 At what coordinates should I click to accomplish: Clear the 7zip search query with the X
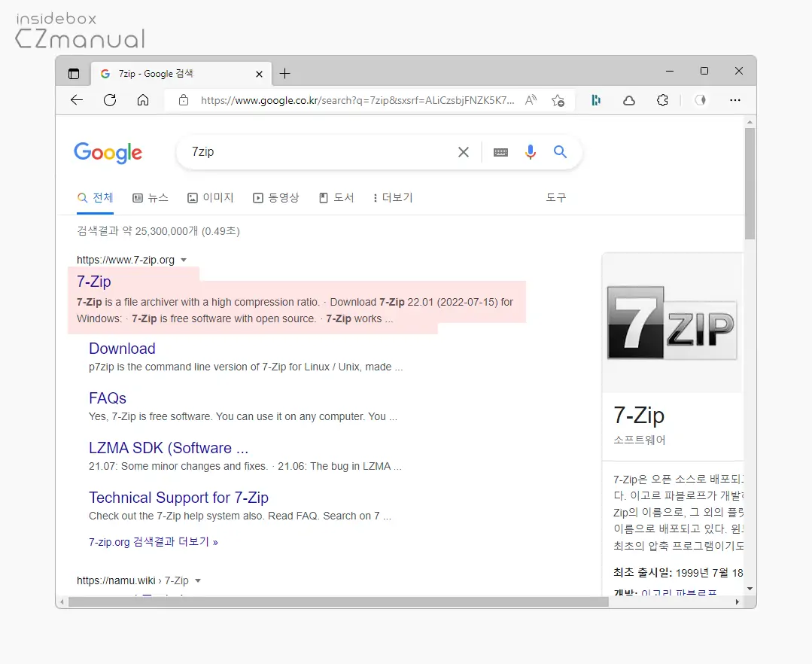464,152
